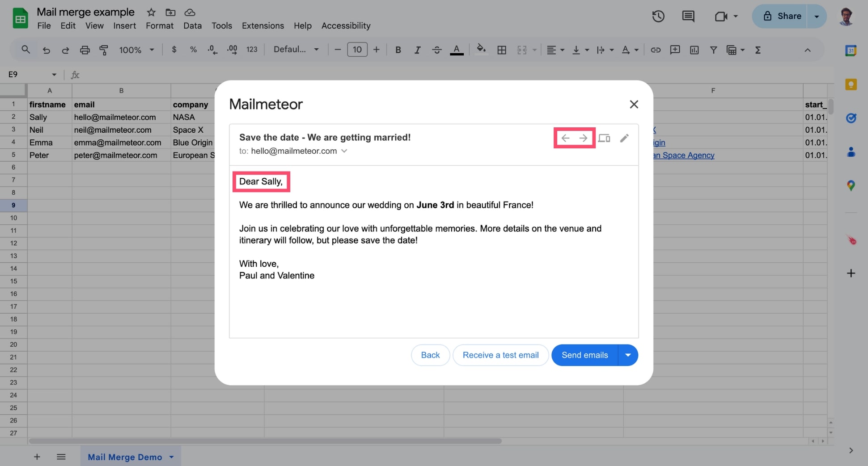Open the Send emails dropdown arrow
The width and height of the screenshot is (868, 466).
(x=628, y=355)
